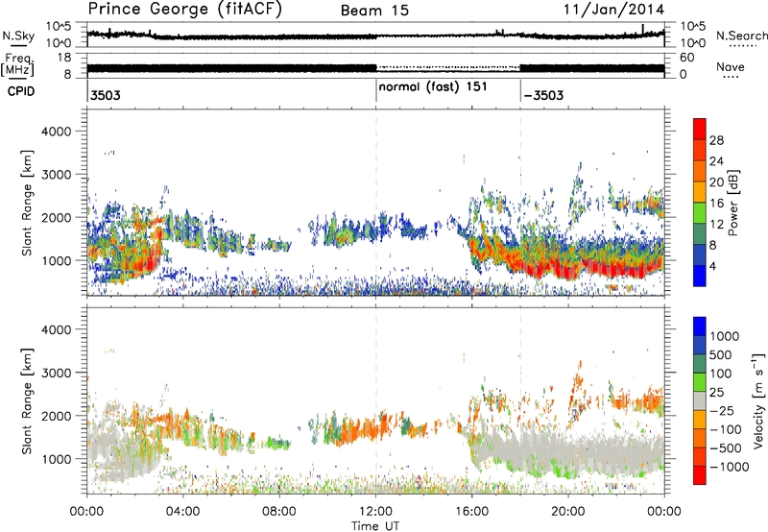Click 'Slant Range [km]' label of power panel
This screenshot has width=768, height=532.
pos(27,203)
